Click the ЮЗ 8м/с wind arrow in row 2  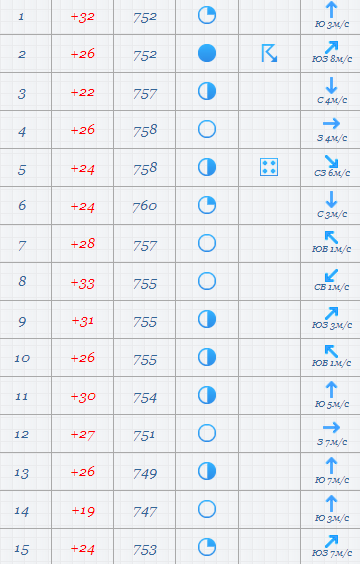(331, 47)
